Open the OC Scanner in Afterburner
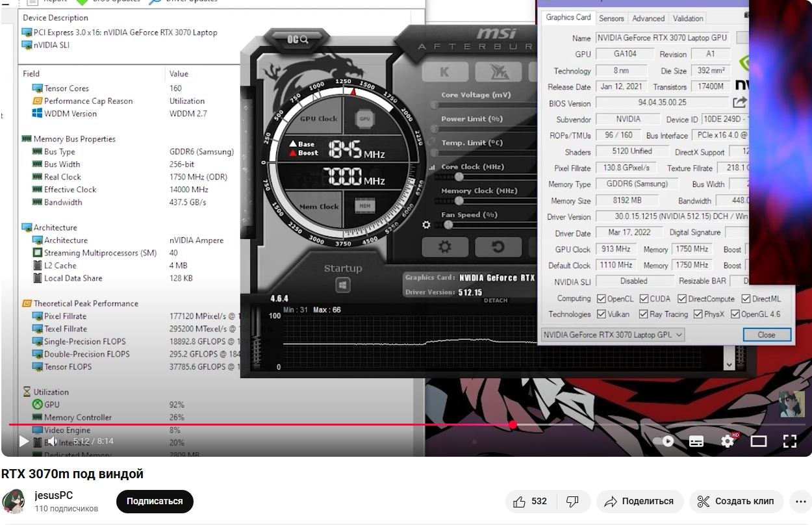Screen dimensions: 812x525 click(298, 40)
